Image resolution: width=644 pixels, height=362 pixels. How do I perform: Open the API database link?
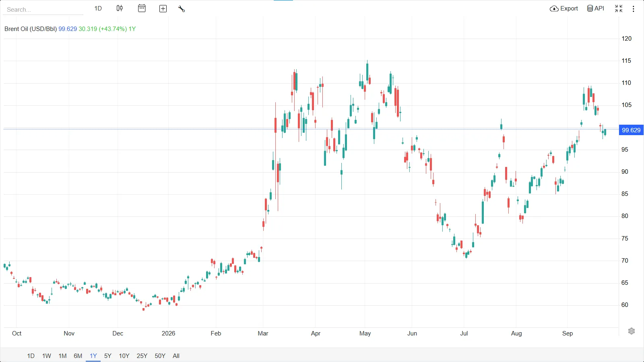pyautogui.click(x=596, y=8)
